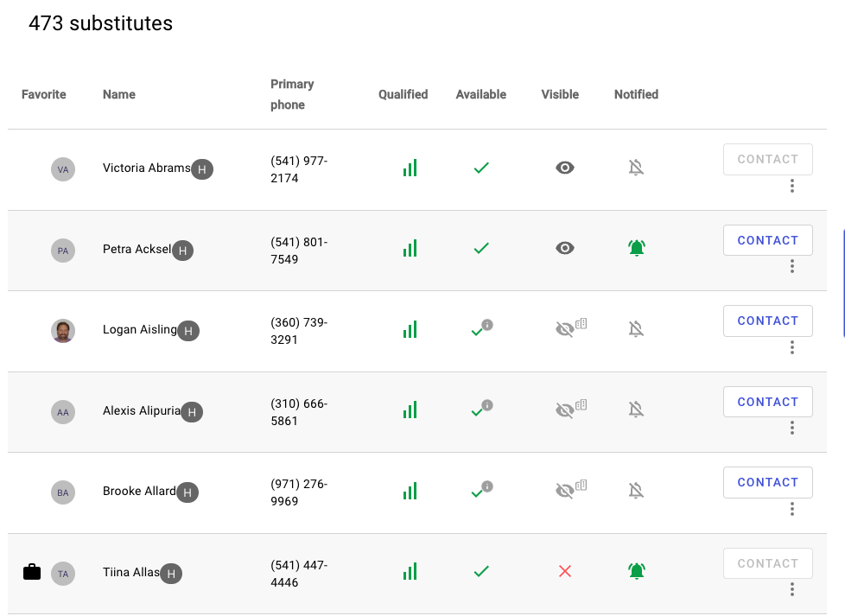Click Tiina Allas' qualified bars icon
The height and width of the screenshot is (616, 845).
coord(410,572)
